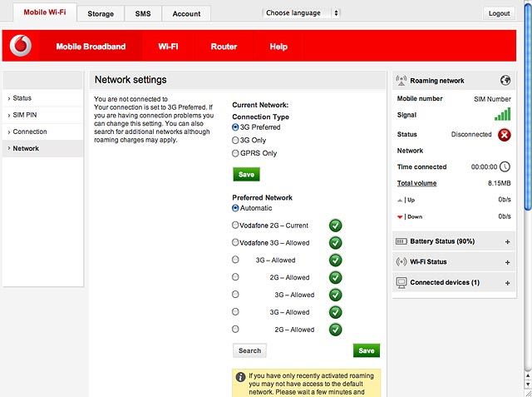The width and height of the screenshot is (532, 397).
Task: Click the 00:00:00 time connected value
Action: coord(484,166)
